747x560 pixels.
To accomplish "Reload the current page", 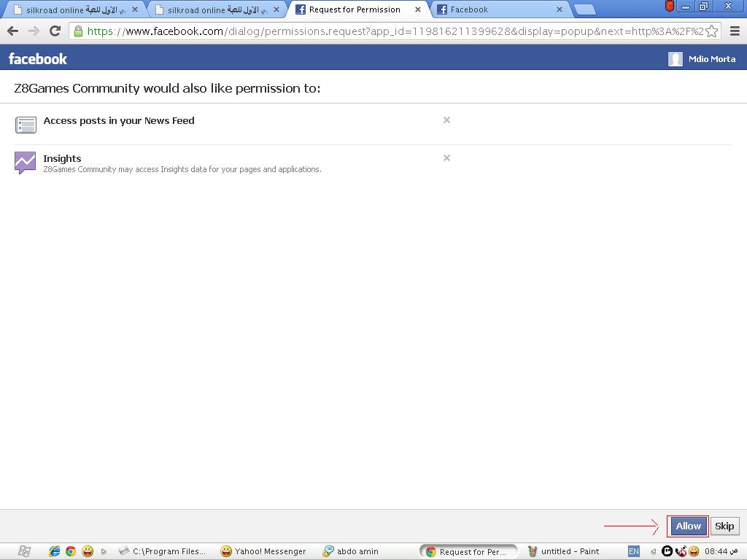I will coord(55,31).
